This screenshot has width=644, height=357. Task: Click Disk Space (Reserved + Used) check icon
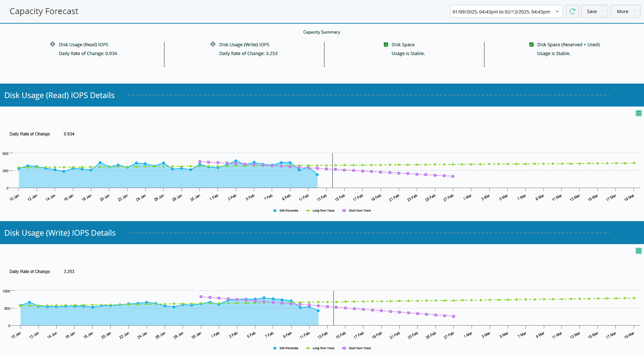532,44
